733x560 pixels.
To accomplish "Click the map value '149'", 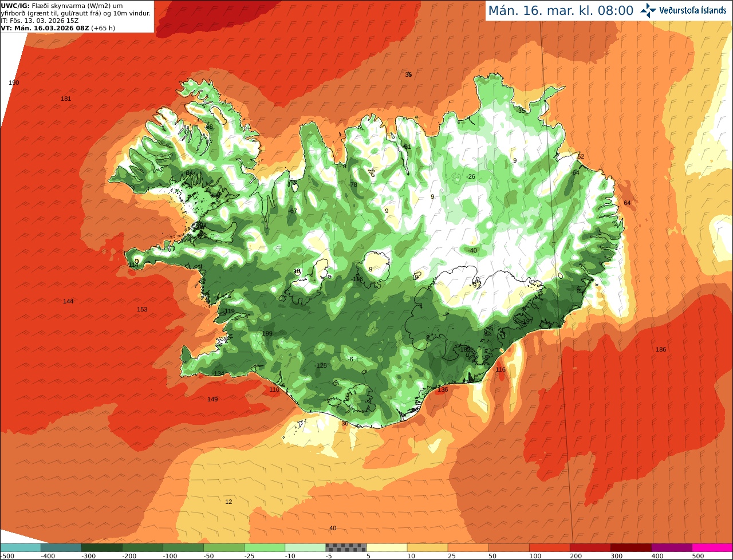I will pyautogui.click(x=212, y=400).
